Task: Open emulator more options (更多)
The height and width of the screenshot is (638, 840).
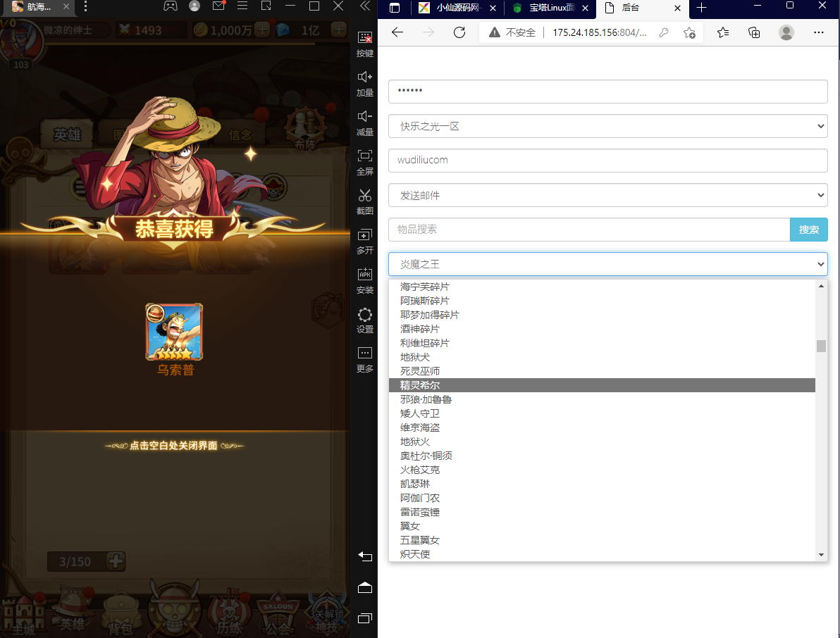Action: click(365, 361)
